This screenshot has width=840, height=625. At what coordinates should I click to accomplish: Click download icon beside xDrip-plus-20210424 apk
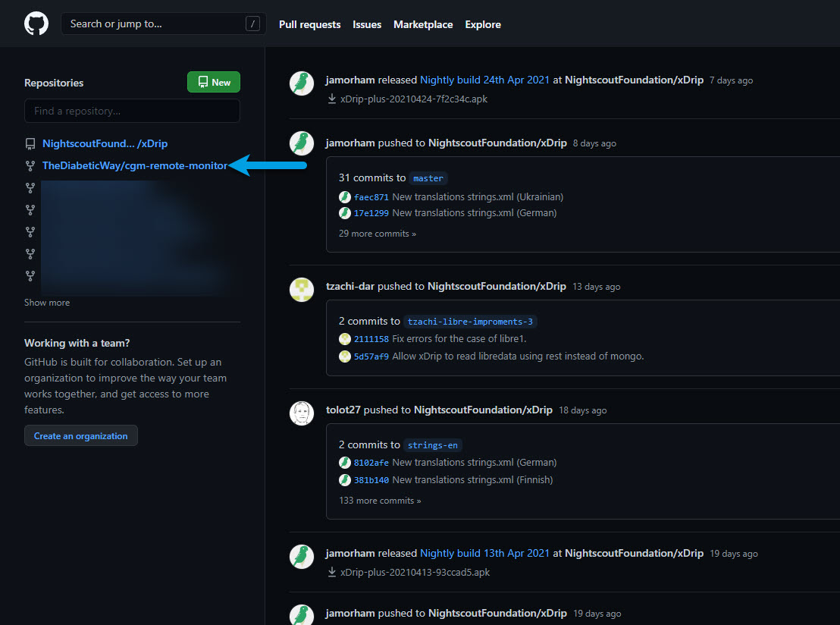(x=331, y=99)
